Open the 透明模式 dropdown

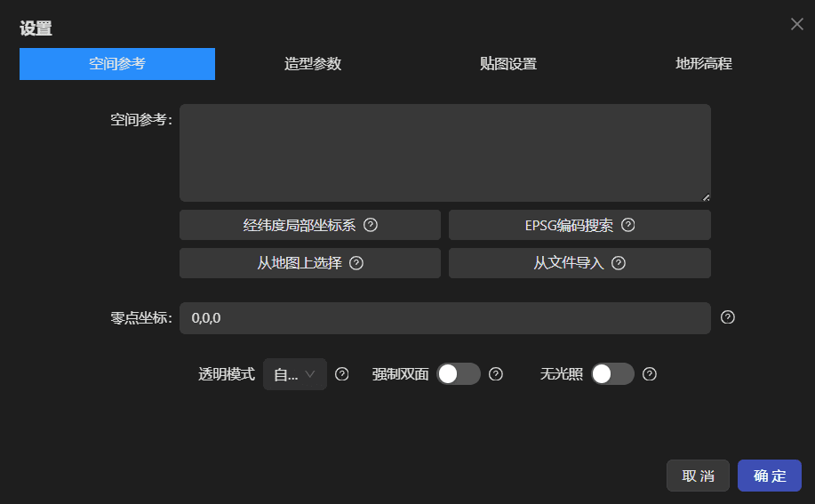click(x=294, y=374)
